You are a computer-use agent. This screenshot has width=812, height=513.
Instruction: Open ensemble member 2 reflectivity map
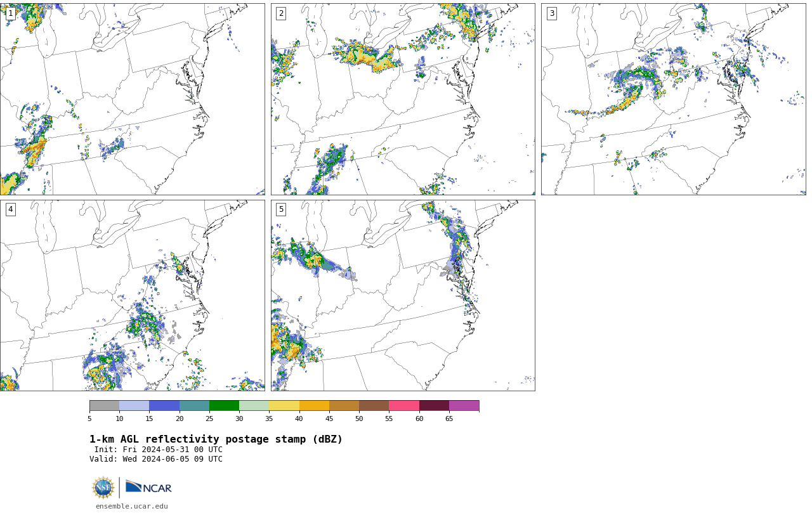pyautogui.click(x=403, y=99)
